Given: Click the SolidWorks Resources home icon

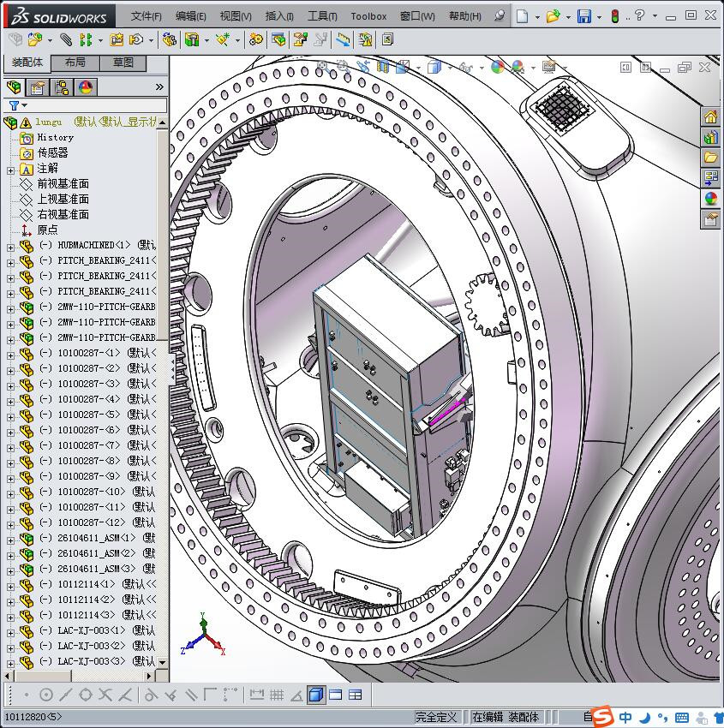Looking at the screenshot, I should pos(710,117).
